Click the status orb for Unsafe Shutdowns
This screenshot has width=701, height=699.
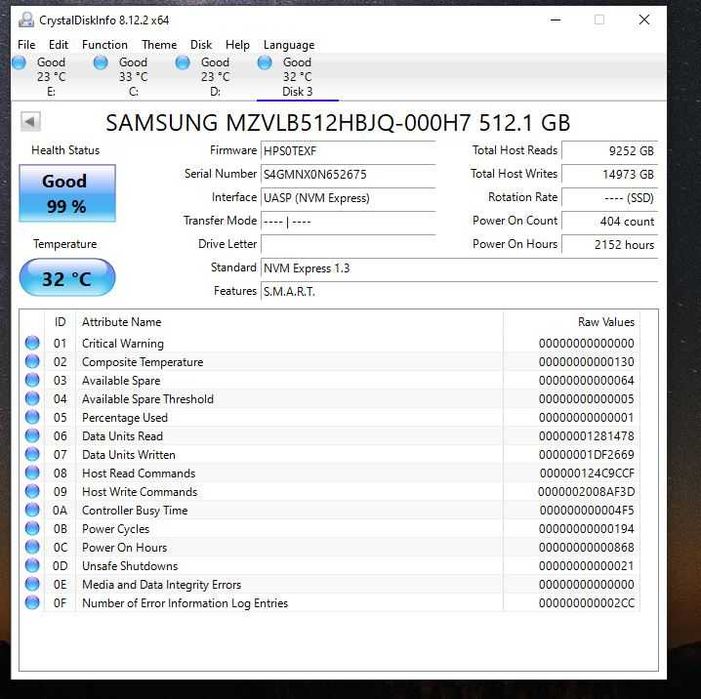(32, 566)
